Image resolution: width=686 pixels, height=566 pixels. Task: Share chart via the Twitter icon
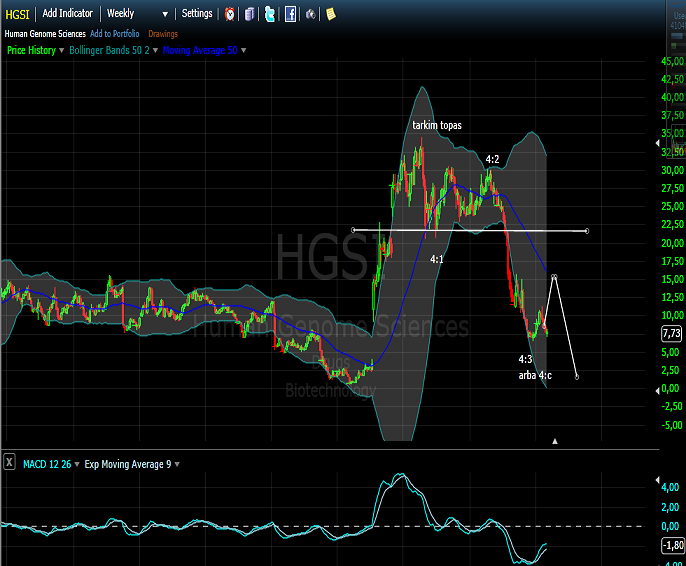coord(270,14)
